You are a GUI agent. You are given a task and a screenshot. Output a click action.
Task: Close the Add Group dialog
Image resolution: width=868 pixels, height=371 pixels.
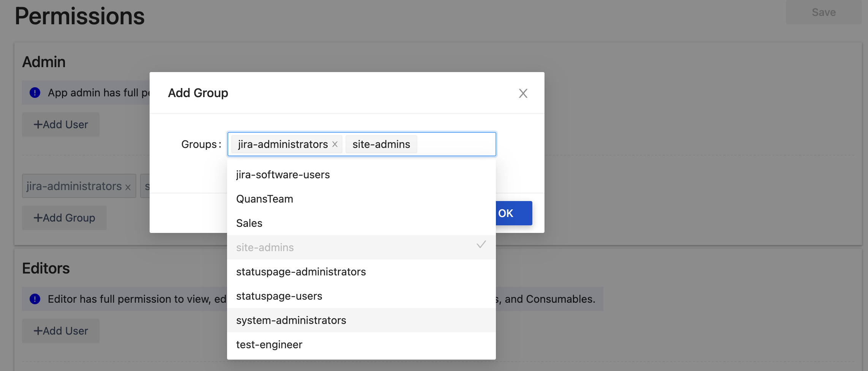(x=523, y=93)
